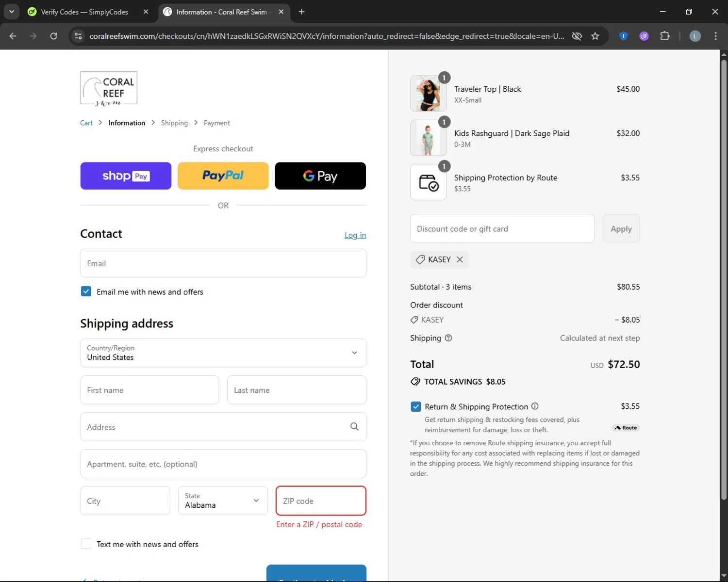Click the scrollbar up arrow
The image size is (728, 582).
pos(724,54)
